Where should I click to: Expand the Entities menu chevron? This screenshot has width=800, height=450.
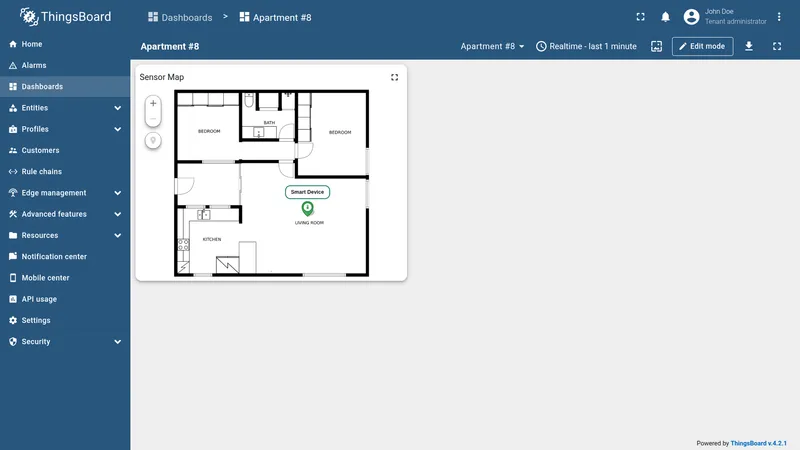point(118,108)
